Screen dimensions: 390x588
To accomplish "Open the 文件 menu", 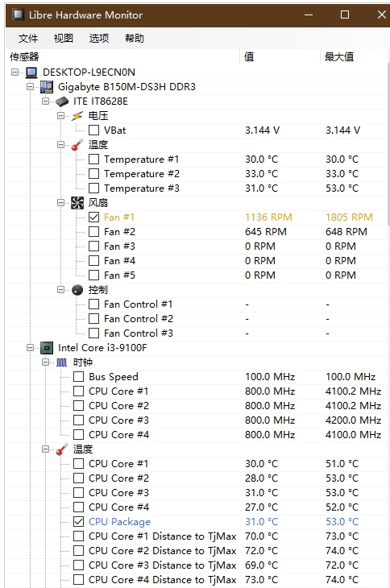I will (x=27, y=38).
